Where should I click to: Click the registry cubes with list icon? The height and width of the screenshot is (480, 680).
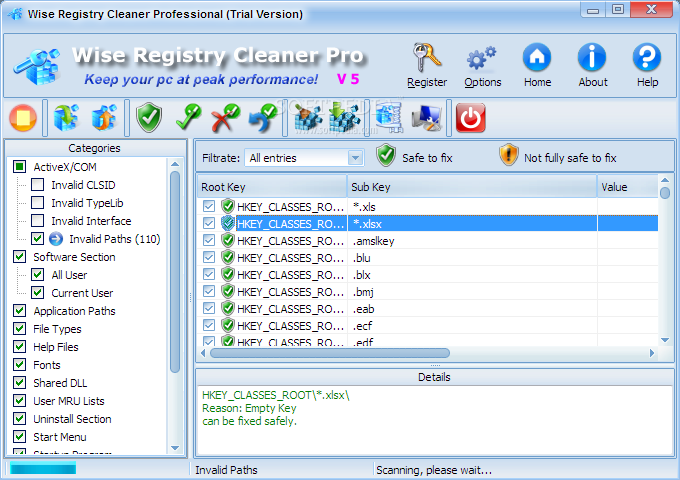coord(389,118)
